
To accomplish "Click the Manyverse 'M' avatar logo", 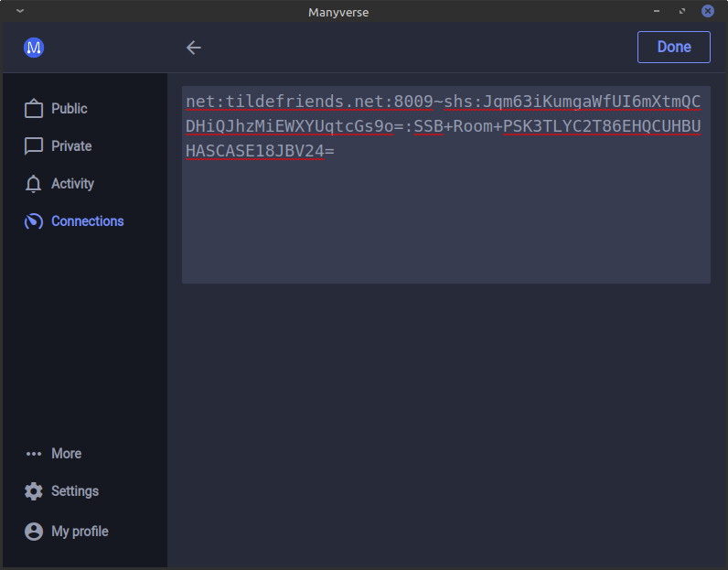I will coord(34,48).
